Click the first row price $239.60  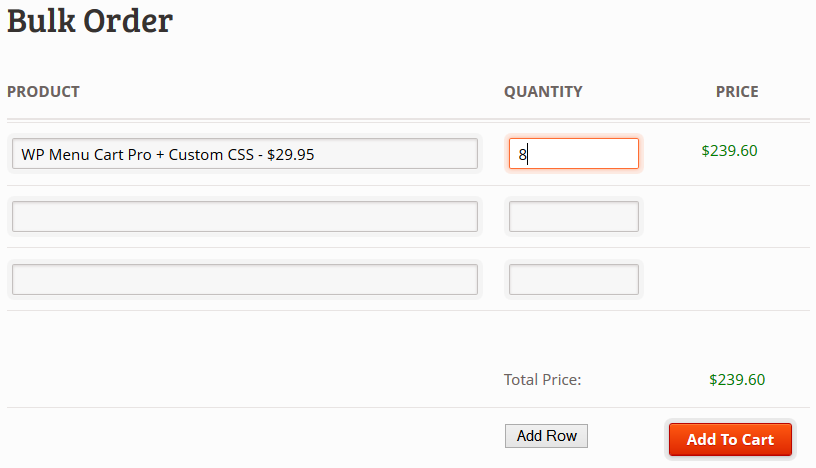(x=729, y=151)
